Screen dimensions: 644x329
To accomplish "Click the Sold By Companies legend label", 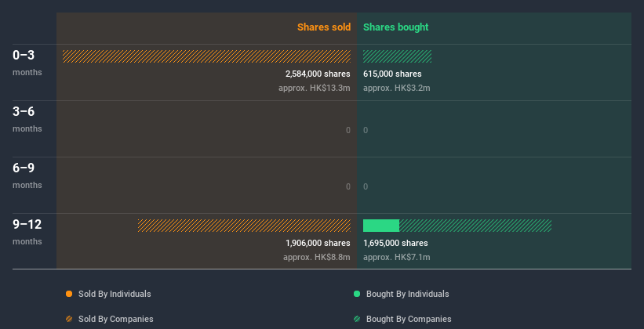I will tap(116, 319).
